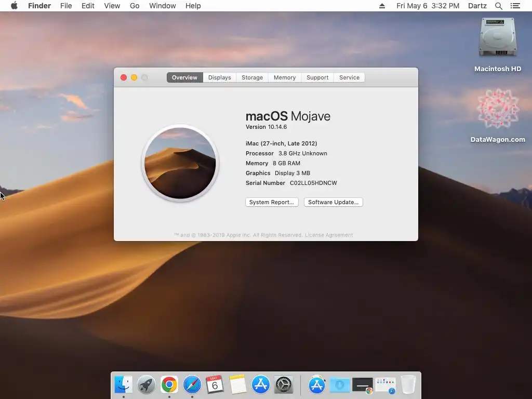Viewport: 532px width, 399px height.
Task: Open the File menu
Action: click(66, 6)
